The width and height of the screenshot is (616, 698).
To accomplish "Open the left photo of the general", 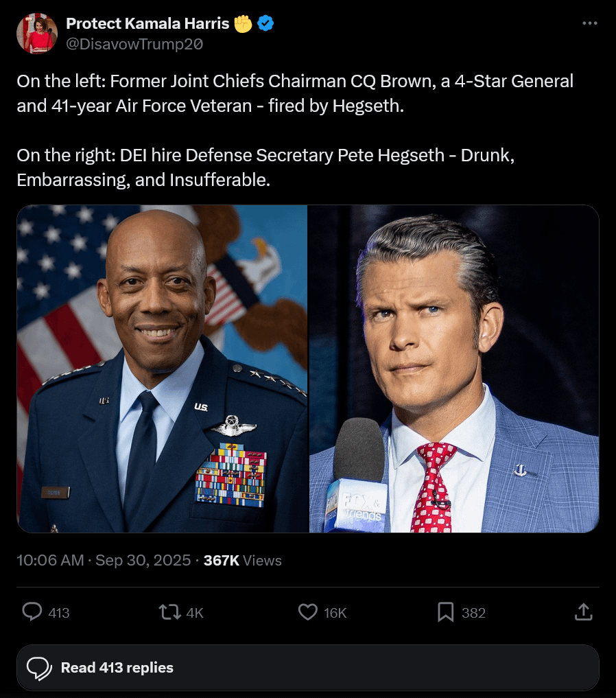I will pos(163,369).
